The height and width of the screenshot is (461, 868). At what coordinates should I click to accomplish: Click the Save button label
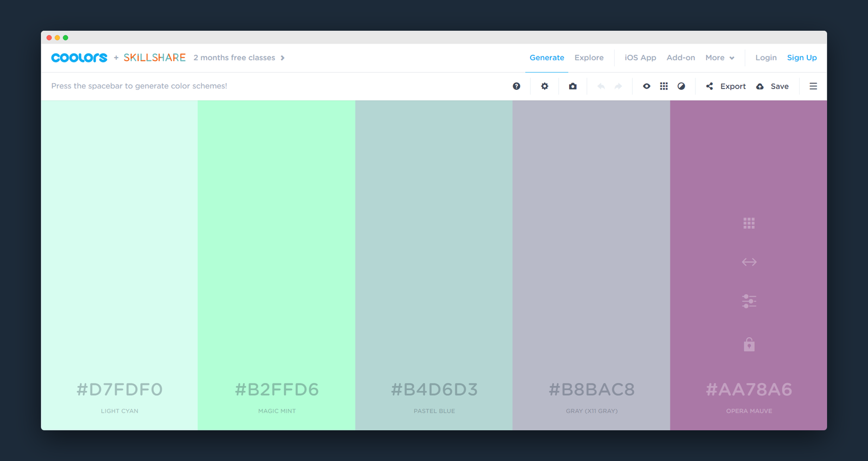(x=780, y=86)
